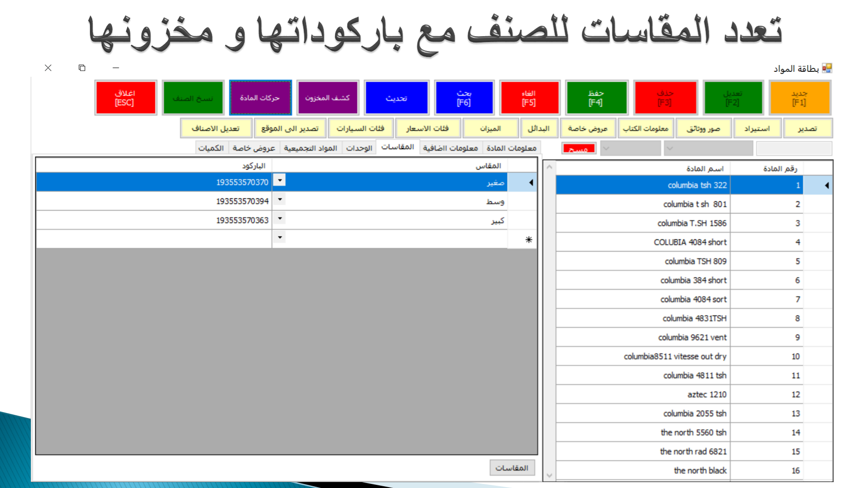Click the orange جديد [F1] button
This screenshot has height=488, width=868.
799,98
